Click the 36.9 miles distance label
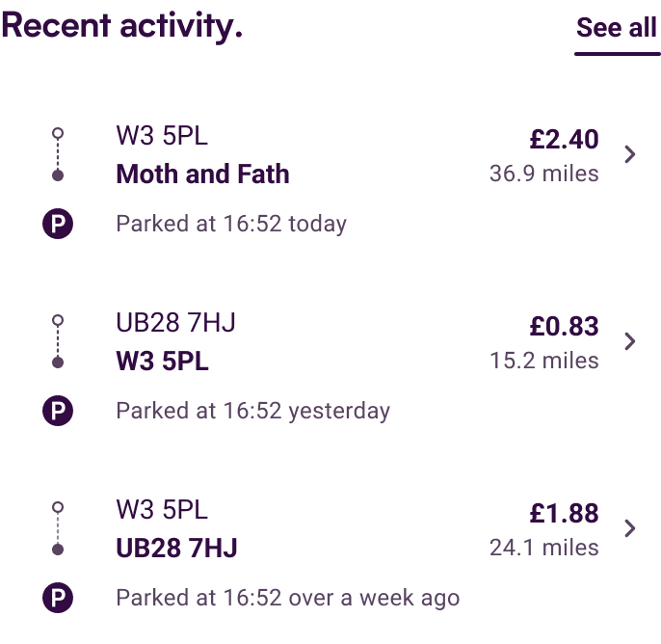 [x=543, y=174]
